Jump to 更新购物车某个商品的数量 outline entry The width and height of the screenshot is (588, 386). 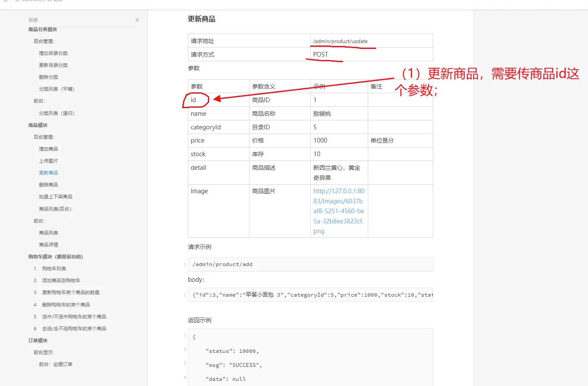[71, 292]
